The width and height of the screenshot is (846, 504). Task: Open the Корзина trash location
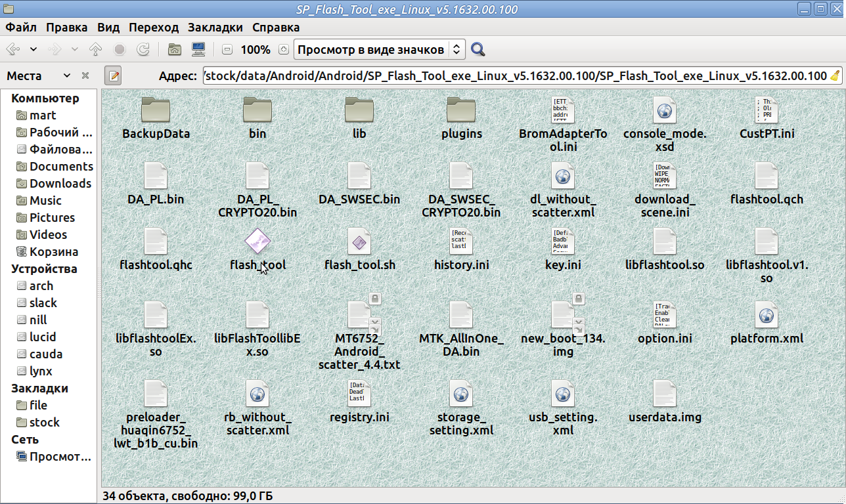coord(53,251)
